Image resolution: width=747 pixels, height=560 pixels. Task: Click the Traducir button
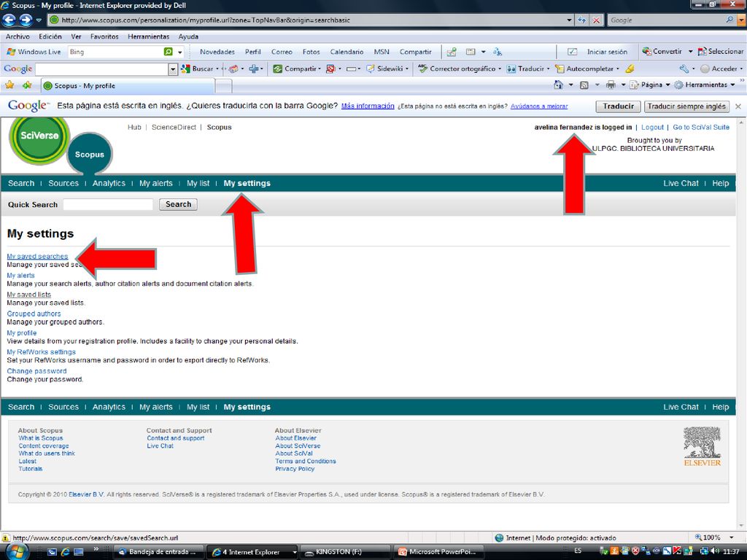pyautogui.click(x=618, y=106)
